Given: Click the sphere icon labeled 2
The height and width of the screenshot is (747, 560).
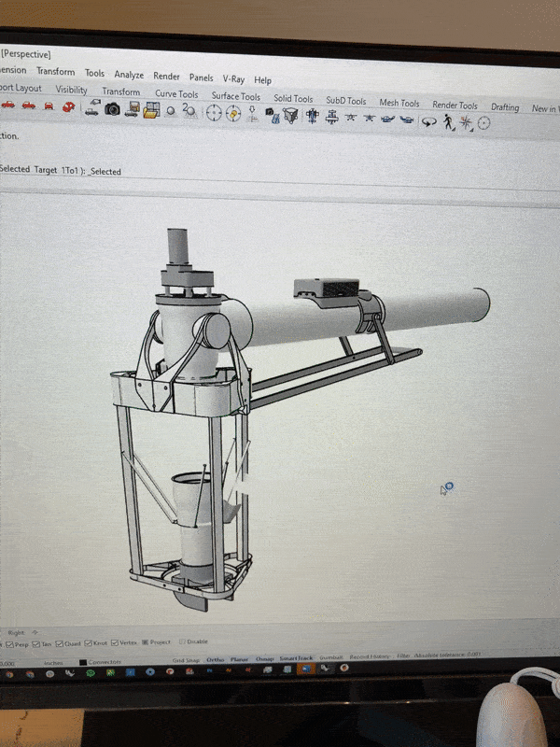Looking at the screenshot, I should point(189,110).
